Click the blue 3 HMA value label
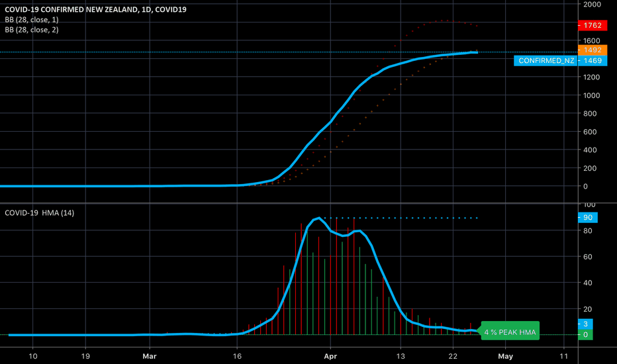 [585, 324]
